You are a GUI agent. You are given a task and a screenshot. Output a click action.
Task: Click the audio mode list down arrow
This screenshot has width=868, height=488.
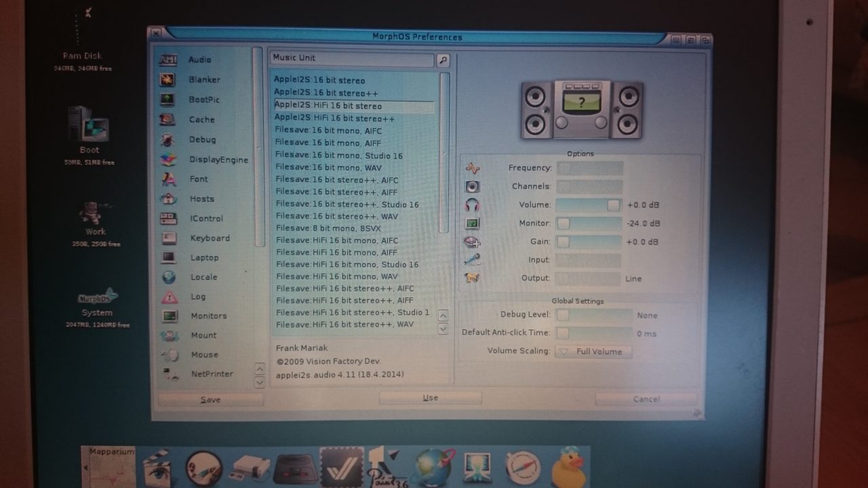(443, 329)
